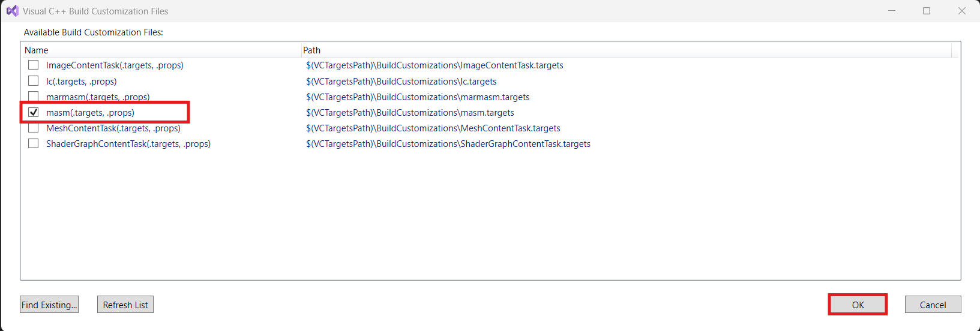Select the lc(.targets, .props) name text
This screenshot has width=980, height=331.
click(x=82, y=82)
